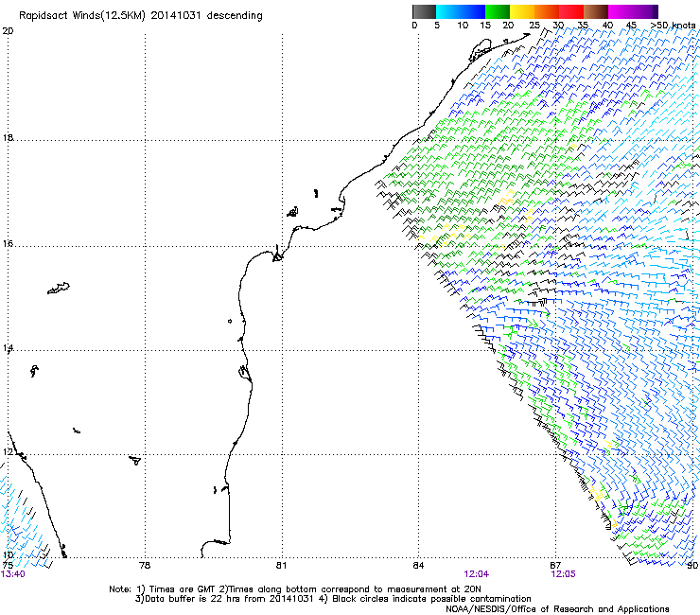Screen dimensions: 700x615
Task: Click the purple "12:05" time label
Action: 564,574
